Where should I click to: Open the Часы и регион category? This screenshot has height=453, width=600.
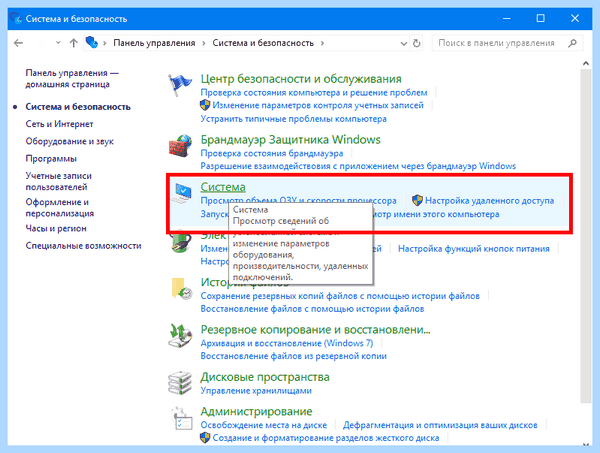[56, 228]
